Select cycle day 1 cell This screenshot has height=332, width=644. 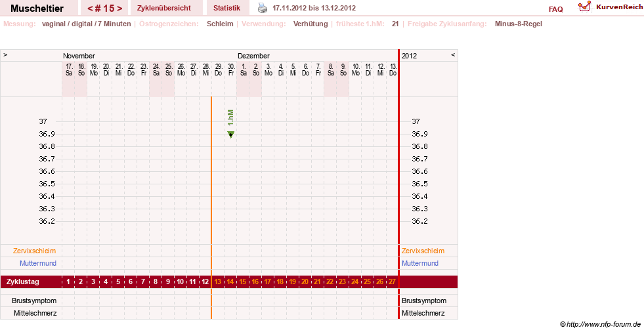[68, 281]
